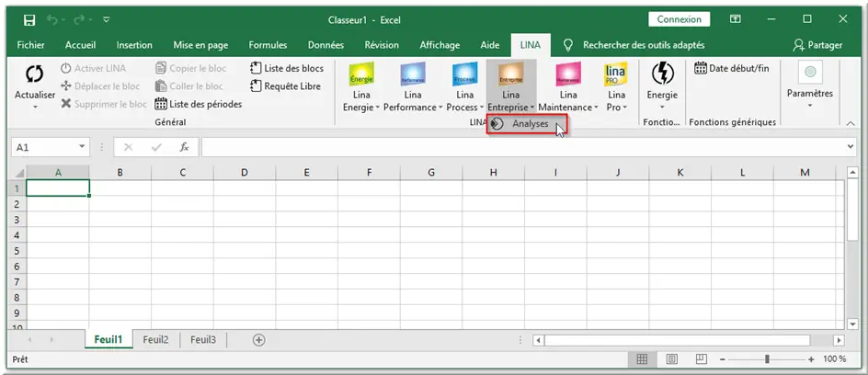This screenshot has width=868, height=375.
Task: Click the Select All corner triangle
Action: (x=18, y=173)
